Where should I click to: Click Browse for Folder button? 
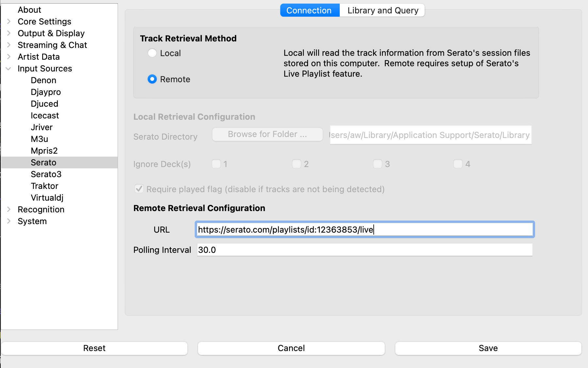click(x=267, y=134)
